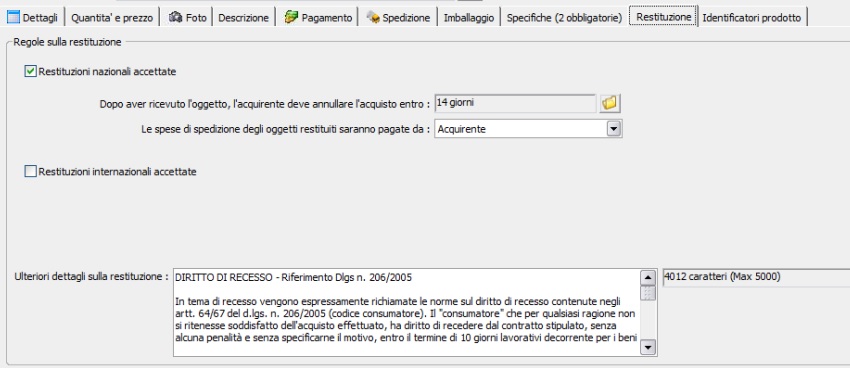Switch to the Descrizione tab

(243, 17)
